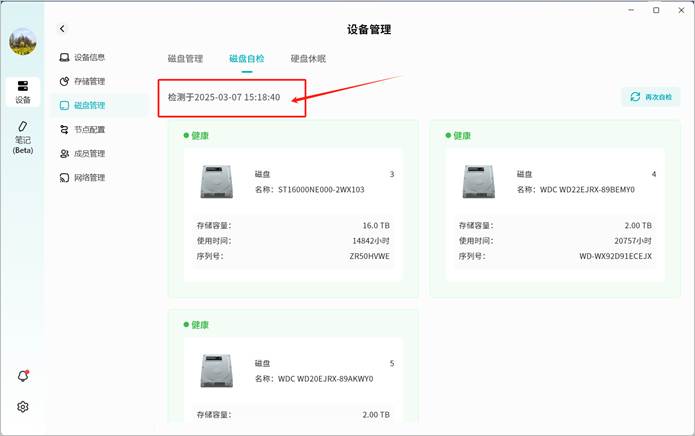
Task: Open 成员管理 in the navigation list
Action: coord(88,153)
